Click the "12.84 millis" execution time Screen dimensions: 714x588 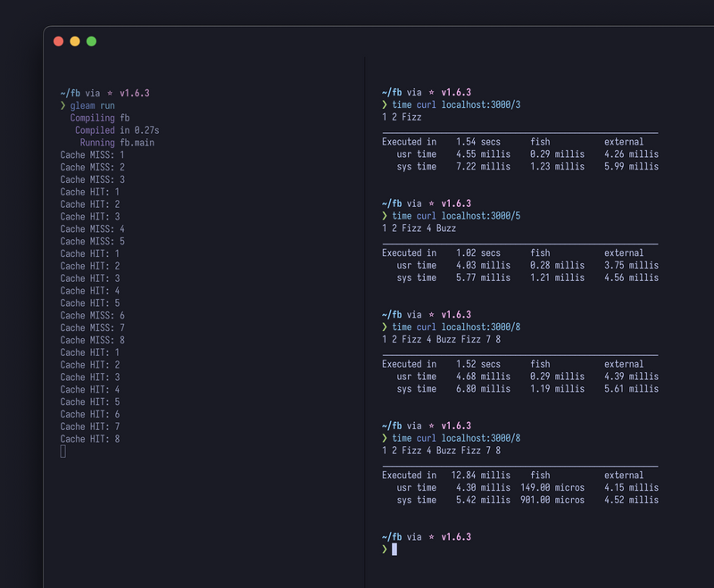coord(481,476)
